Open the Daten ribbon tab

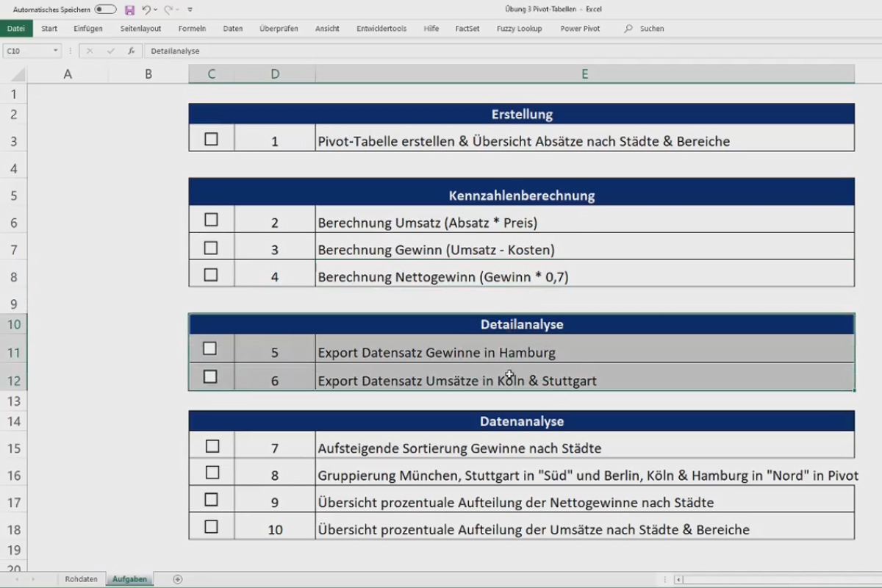pos(233,29)
